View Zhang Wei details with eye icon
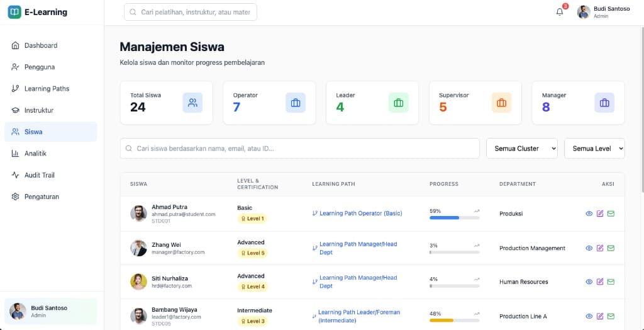The height and width of the screenshot is (330, 644). tap(589, 248)
